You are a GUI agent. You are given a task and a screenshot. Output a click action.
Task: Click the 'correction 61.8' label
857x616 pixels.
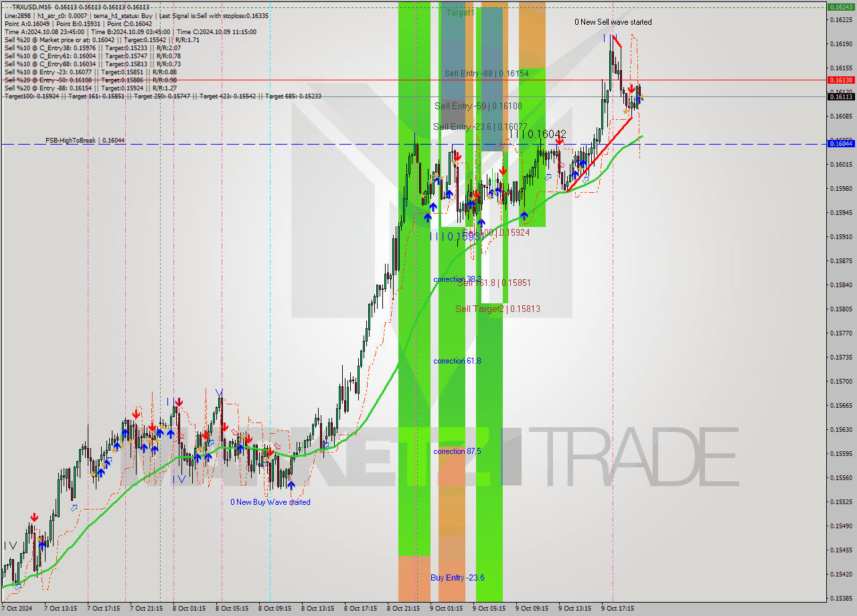point(457,361)
